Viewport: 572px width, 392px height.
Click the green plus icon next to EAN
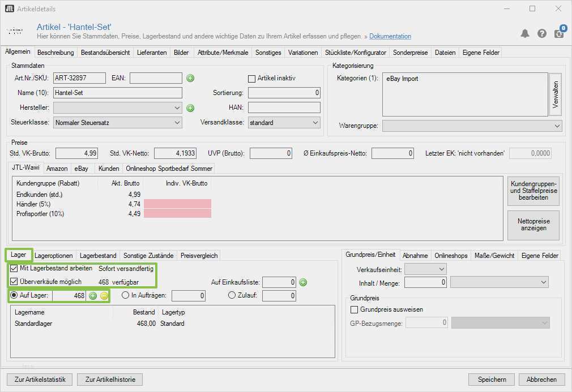pos(190,78)
